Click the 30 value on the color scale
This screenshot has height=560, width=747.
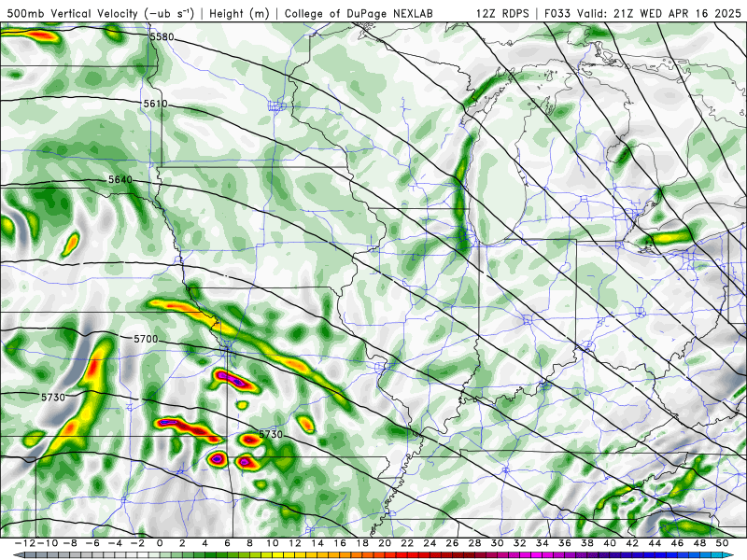(x=497, y=543)
